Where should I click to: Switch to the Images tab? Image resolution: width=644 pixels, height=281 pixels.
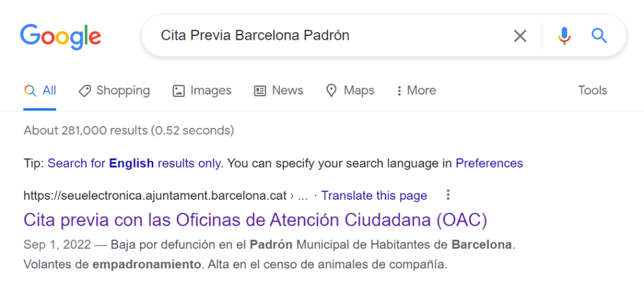(x=210, y=91)
